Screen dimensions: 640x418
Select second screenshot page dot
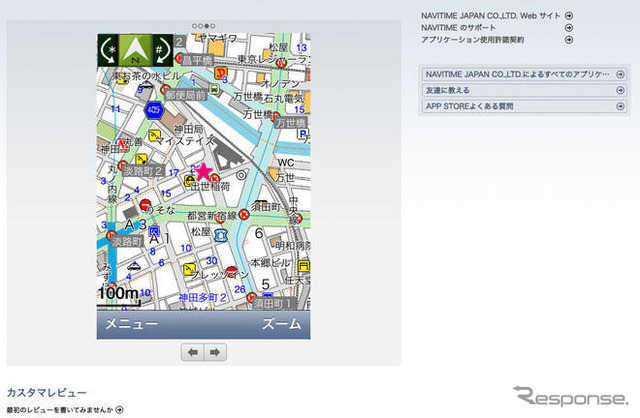(x=200, y=26)
